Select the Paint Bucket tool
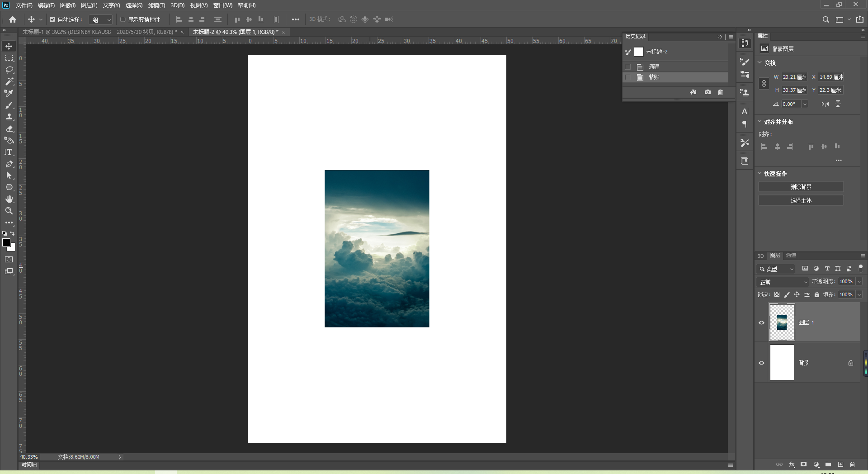 click(9, 140)
